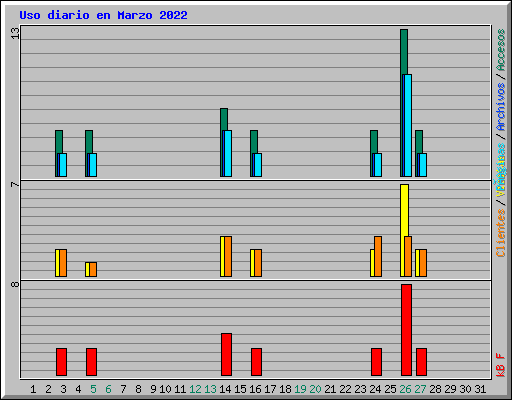Click the day 27 label on the x-axis
This screenshot has width=512, height=400.
(x=420, y=389)
